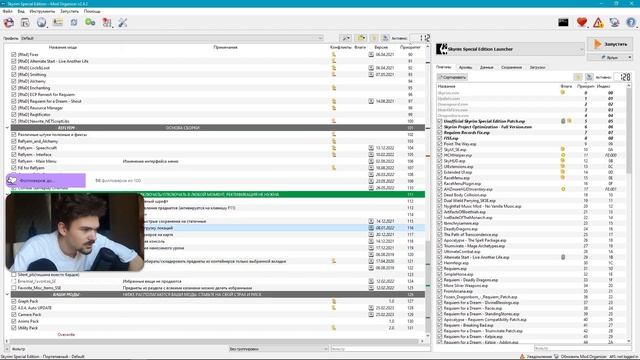This screenshot has width=640, height=360.
Task: Open the Запустить menu in menu bar
Action: 69,11
